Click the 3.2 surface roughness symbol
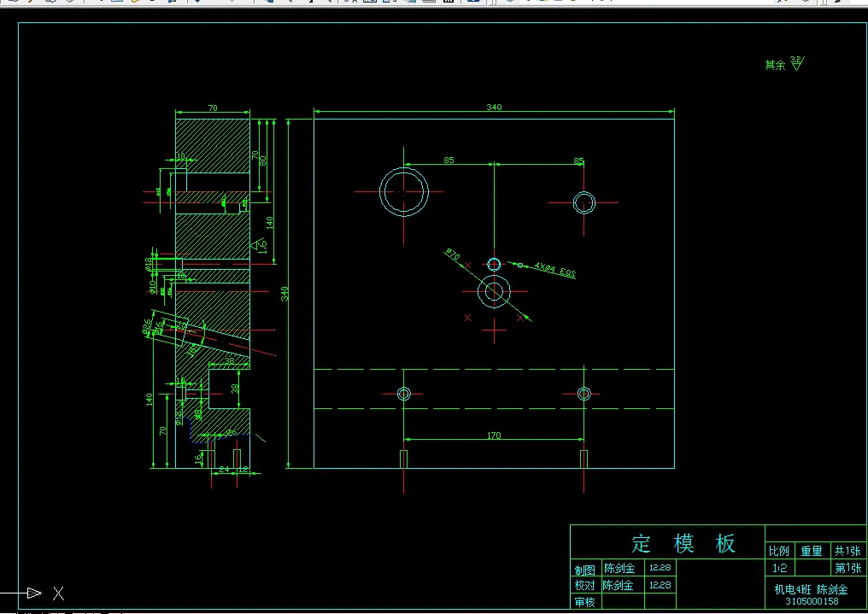Image resolution: width=868 pixels, height=614 pixels. 797,63
